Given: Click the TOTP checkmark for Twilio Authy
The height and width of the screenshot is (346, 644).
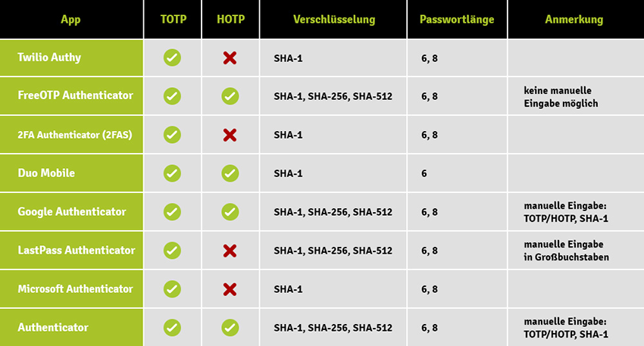Looking at the screenshot, I should (x=173, y=58).
